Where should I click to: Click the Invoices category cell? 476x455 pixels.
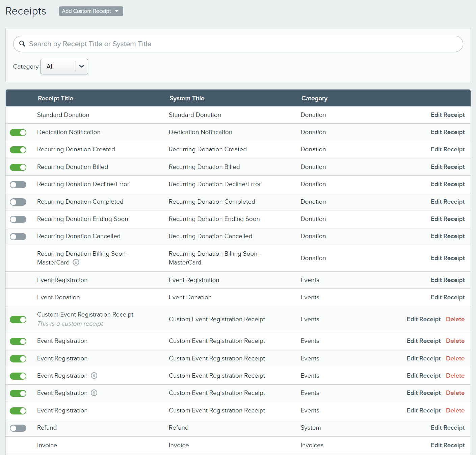[312, 445]
